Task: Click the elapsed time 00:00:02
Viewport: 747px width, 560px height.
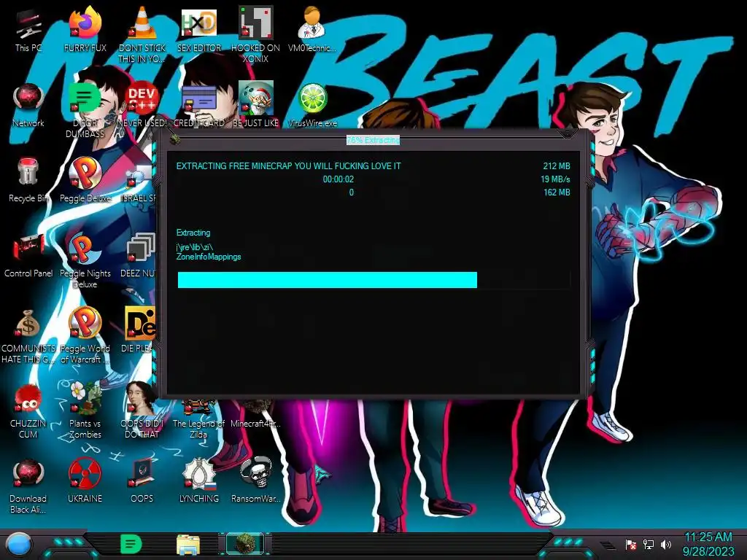Action: [338, 179]
